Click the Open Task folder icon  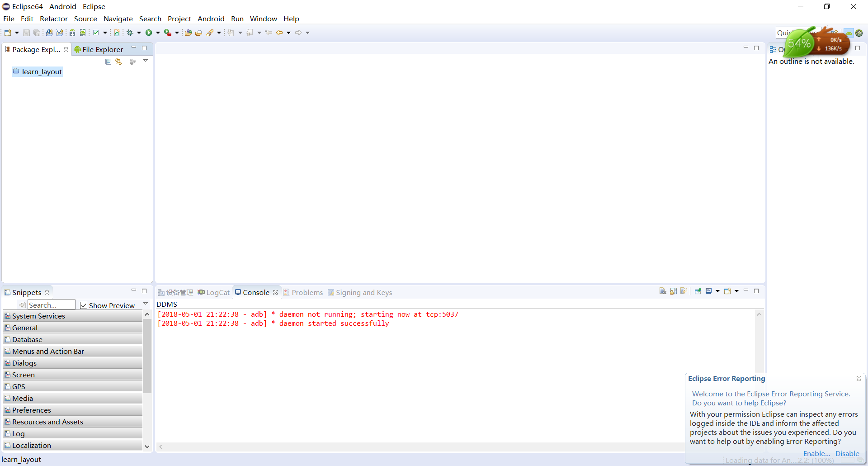(198, 33)
